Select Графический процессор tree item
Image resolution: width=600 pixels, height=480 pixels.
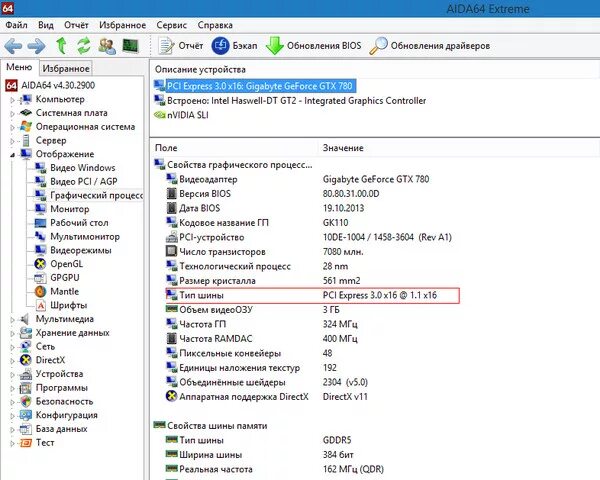[x=96, y=195]
